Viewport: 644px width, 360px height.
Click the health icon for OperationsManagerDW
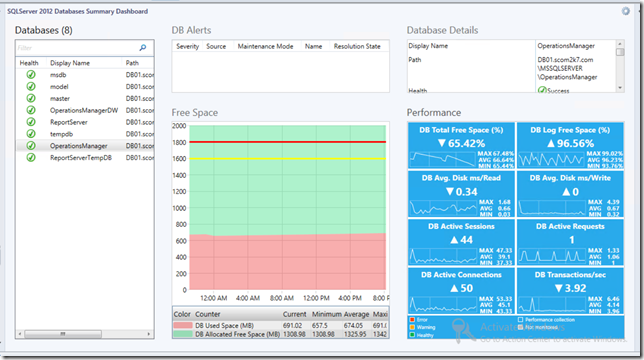[x=31, y=110]
